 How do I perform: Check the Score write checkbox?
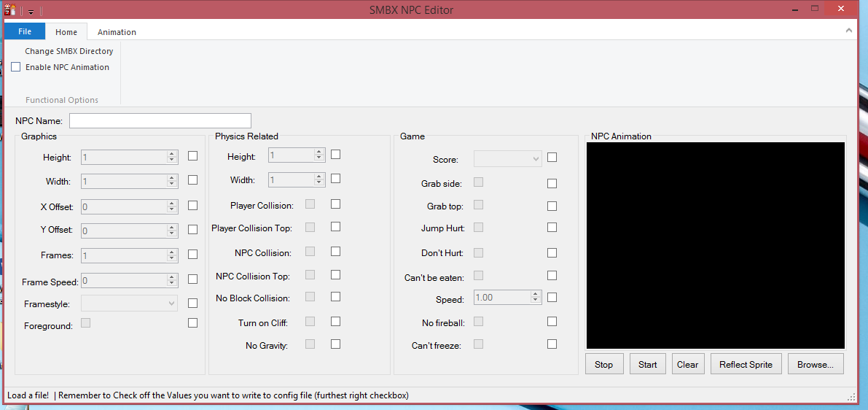coord(552,158)
